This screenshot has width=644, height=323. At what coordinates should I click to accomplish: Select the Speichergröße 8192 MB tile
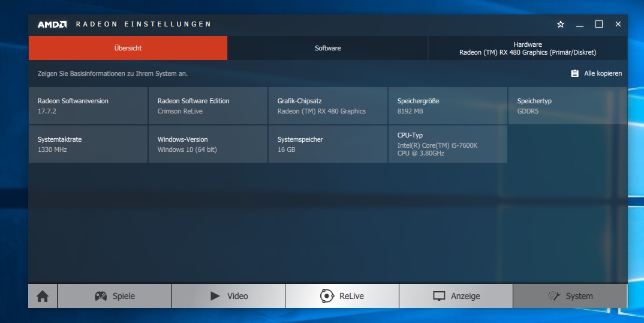coord(448,106)
